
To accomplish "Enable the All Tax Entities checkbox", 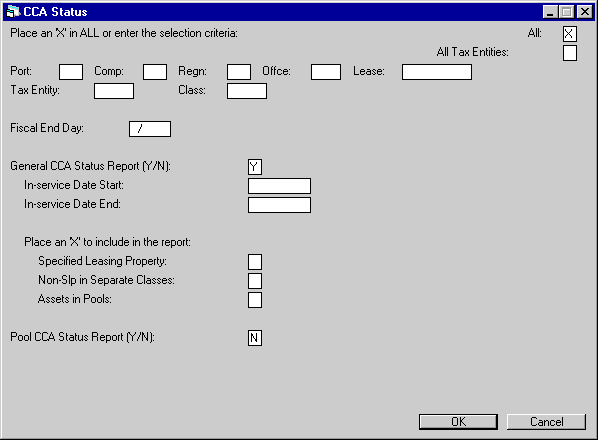I will tap(569, 53).
